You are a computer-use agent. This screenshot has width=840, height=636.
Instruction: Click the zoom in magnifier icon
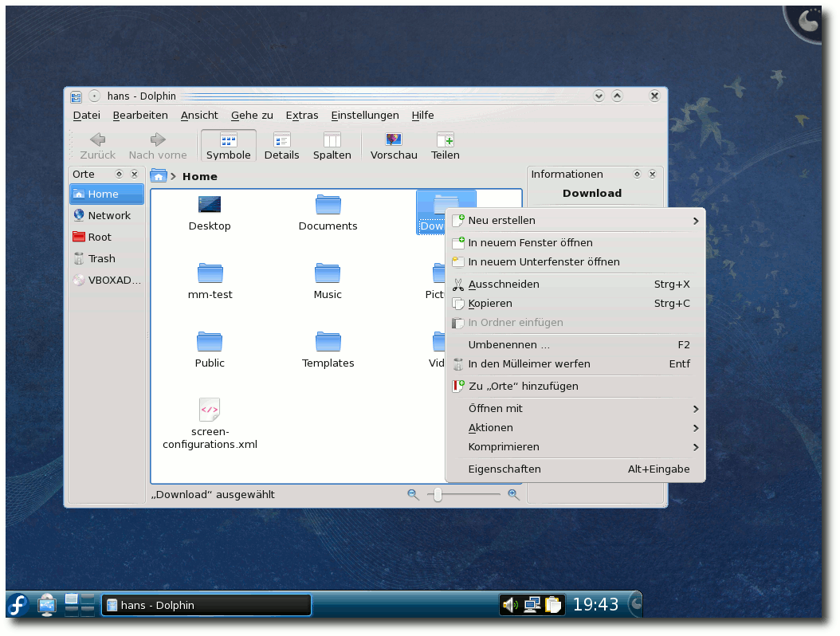(x=513, y=495)
